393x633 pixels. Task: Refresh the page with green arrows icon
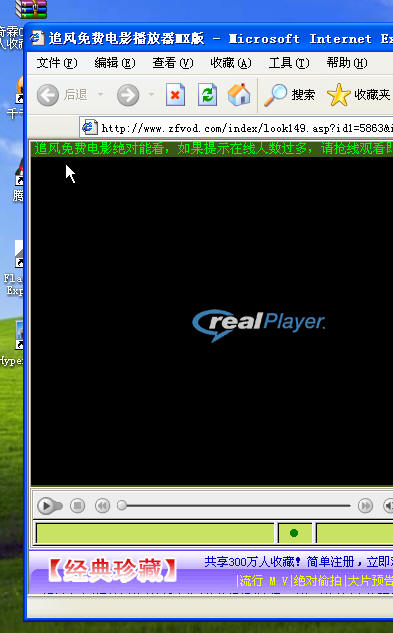coord(207,95)
